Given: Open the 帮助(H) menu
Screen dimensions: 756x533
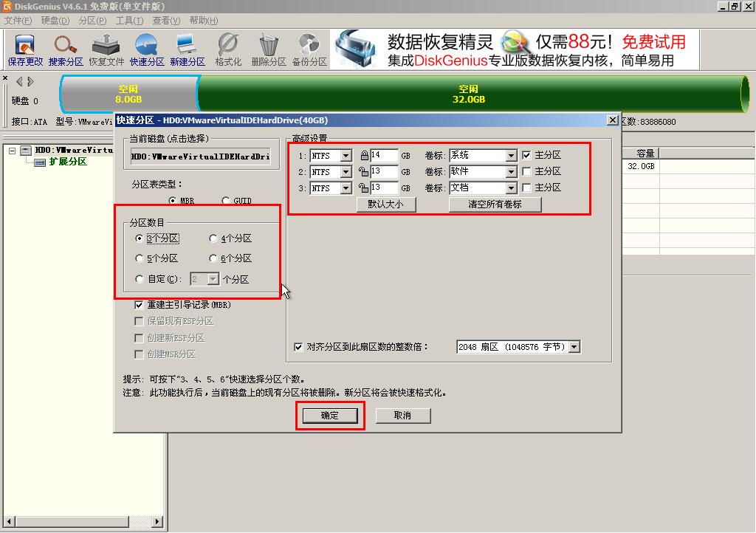Looking at the screenshot, I should pos(204,20).
